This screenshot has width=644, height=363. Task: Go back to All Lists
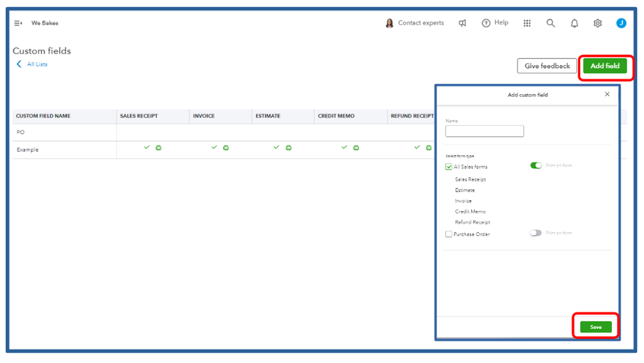tap(37, 64)
